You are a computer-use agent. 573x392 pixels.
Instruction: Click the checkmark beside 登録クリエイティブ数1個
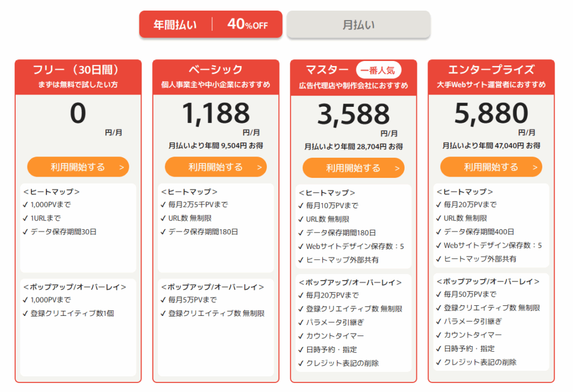(25, 314)
